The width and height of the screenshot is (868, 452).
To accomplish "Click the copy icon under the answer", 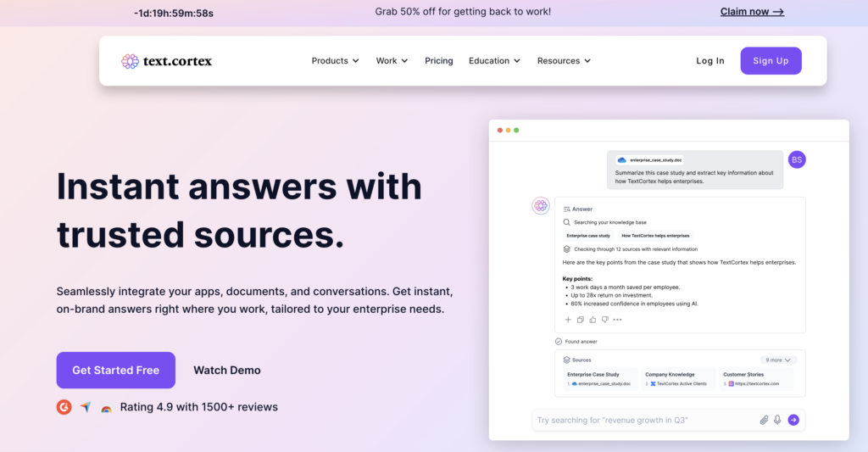I will coord(580,320).
